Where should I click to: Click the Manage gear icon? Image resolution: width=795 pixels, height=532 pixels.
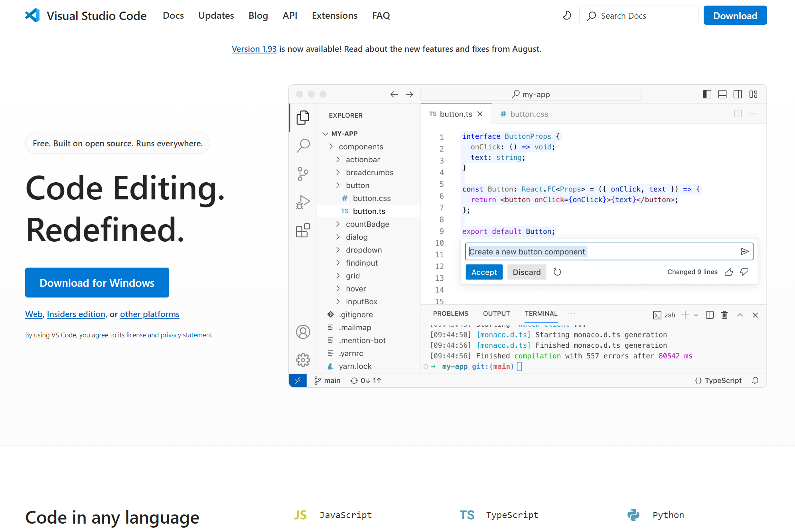click(x=303, y=360)
